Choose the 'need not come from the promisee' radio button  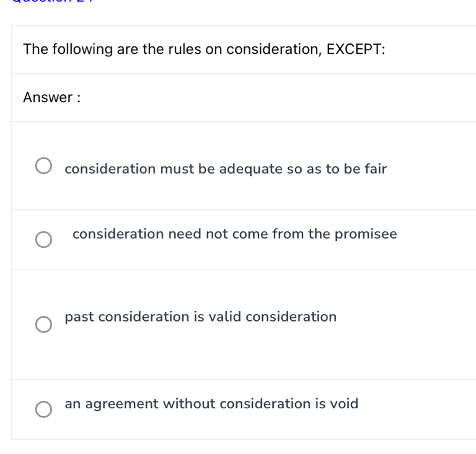coord(43,239)
